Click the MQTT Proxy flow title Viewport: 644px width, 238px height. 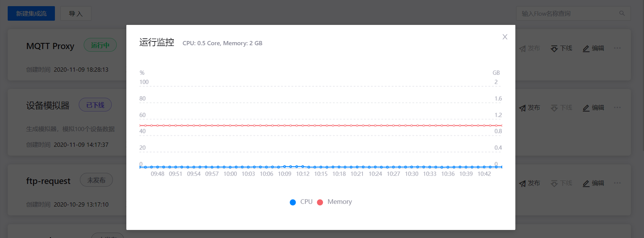50,46
